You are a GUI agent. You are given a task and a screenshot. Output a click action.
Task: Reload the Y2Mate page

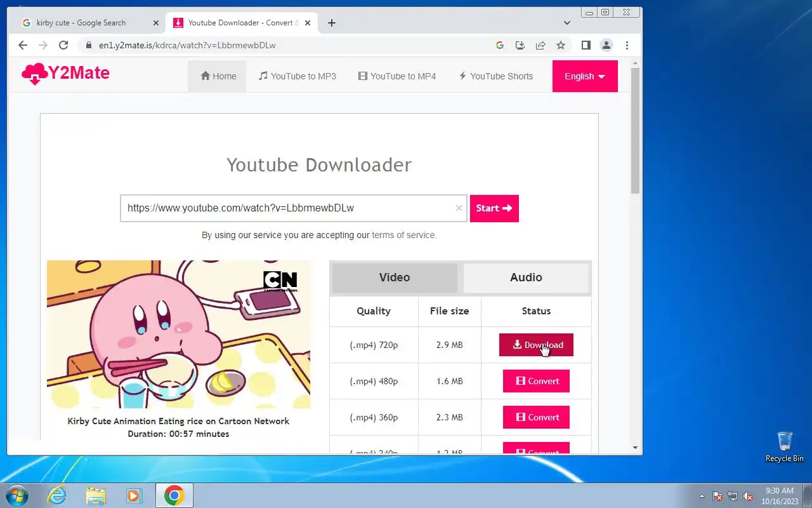(63, 45)
